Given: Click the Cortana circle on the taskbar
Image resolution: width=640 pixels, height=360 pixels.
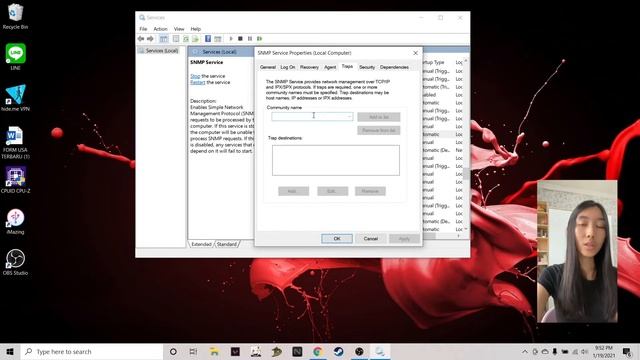Looking at the screenshot, I should tap(173, 351).
